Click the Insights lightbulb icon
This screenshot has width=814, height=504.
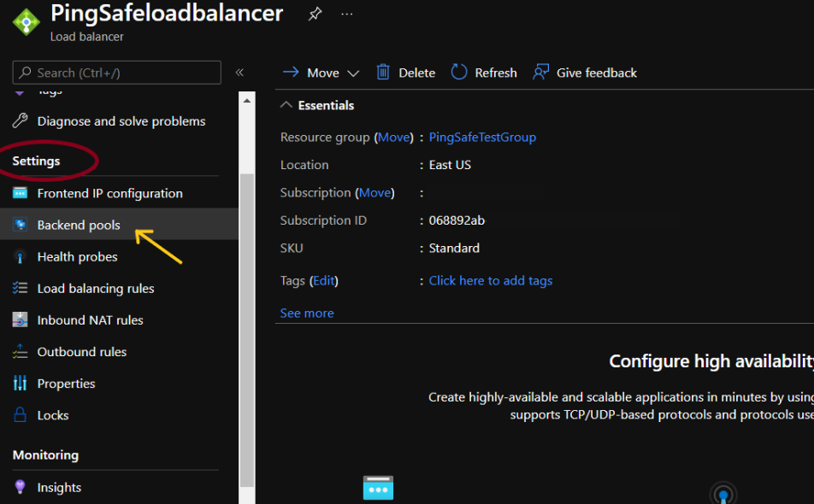tap(21, 487)
